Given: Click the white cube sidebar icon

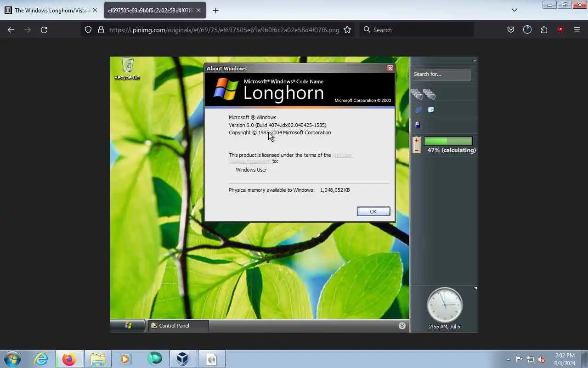Looking at the screenshot, I should click(x=431, y=109).
